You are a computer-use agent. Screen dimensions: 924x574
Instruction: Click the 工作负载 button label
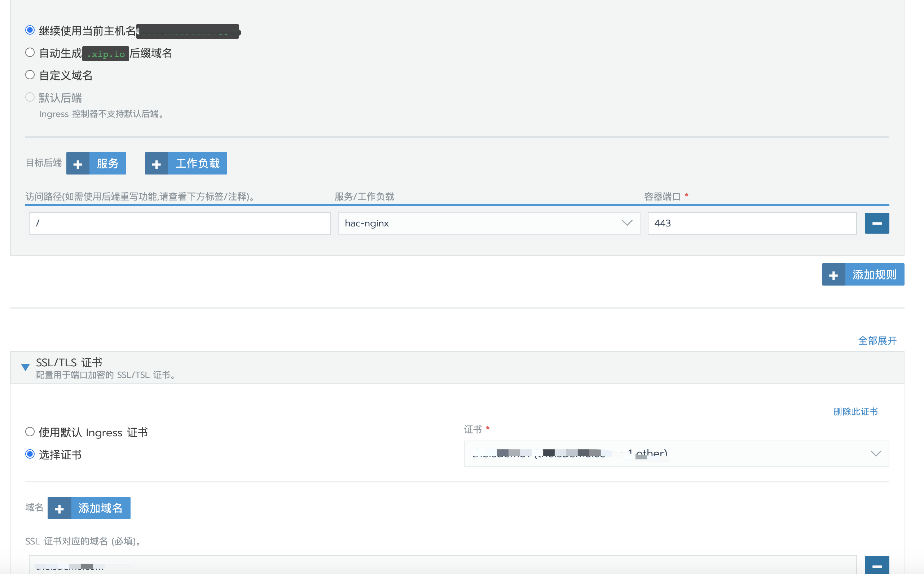[197, 164]
